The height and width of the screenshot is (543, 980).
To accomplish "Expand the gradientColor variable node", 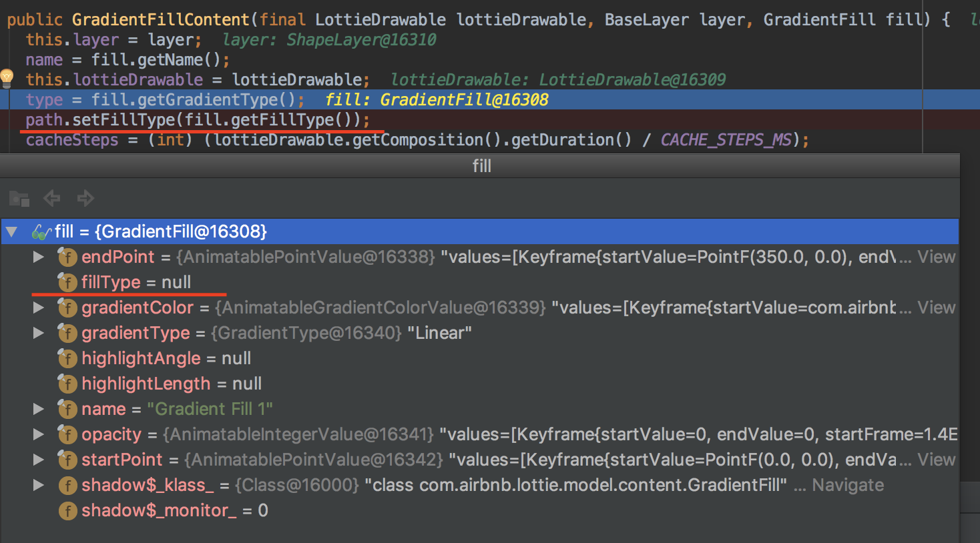I will tap(38, 308).
